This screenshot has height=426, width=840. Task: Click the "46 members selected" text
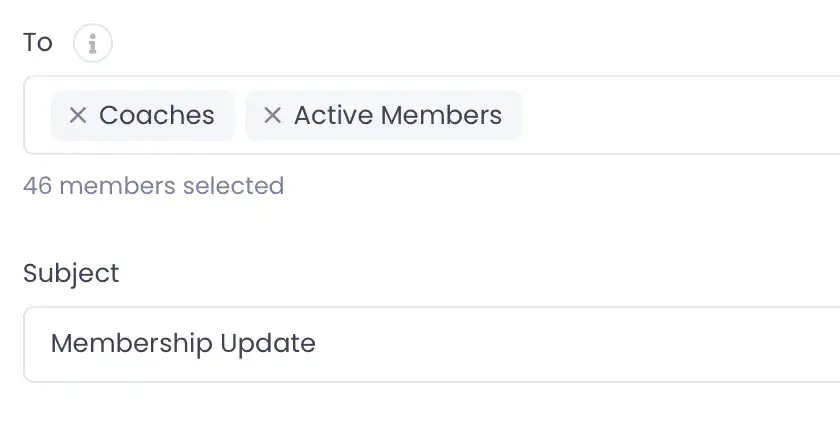click(153, 186)
